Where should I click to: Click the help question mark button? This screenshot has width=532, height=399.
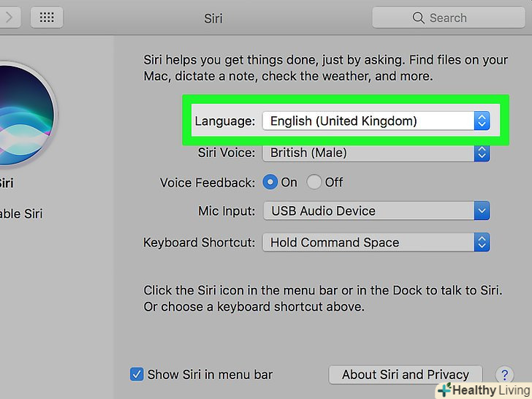pyautogui.click(x=504, y=375)
